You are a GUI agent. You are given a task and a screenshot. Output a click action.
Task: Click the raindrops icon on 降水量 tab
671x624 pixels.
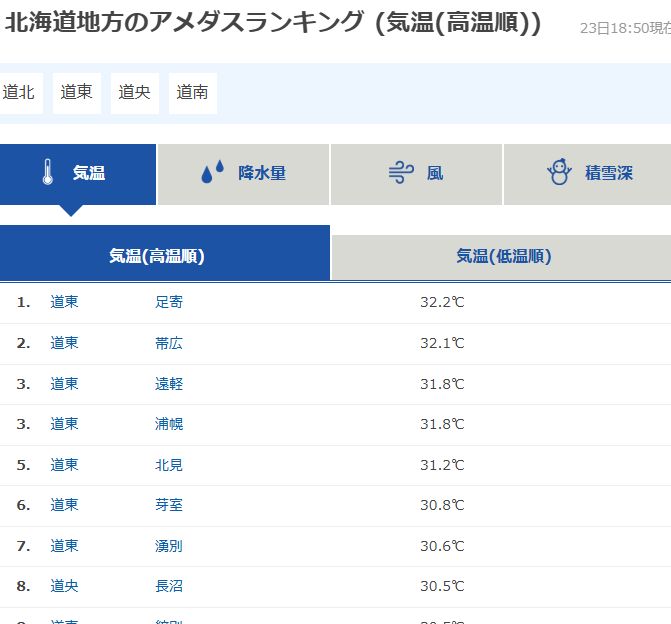coord(213,172)
